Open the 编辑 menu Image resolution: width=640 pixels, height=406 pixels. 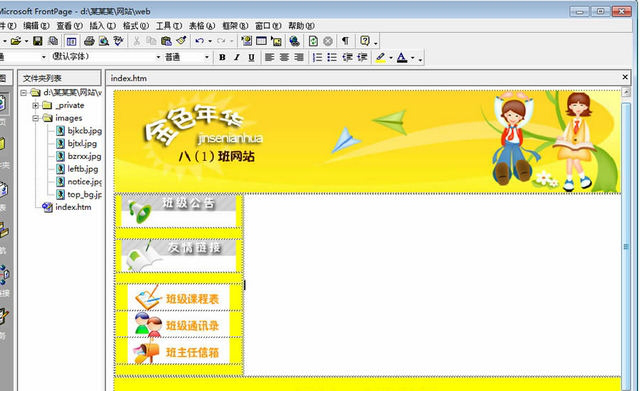[36, 26]
